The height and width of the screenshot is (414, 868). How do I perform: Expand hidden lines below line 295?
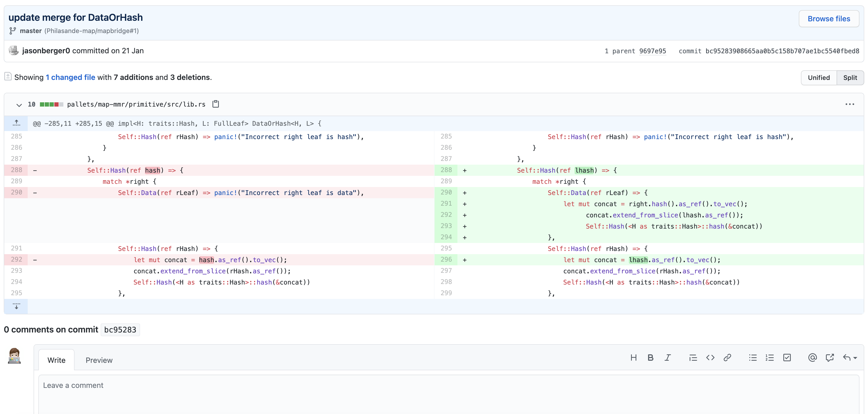(x=16, y=306)
